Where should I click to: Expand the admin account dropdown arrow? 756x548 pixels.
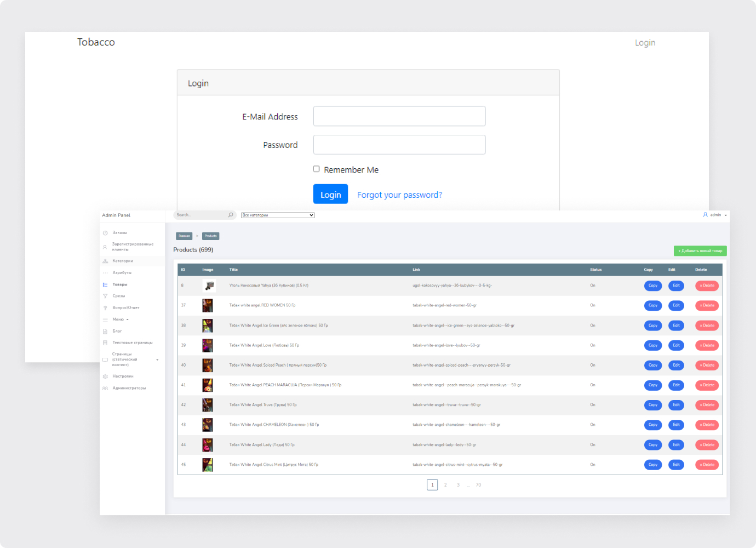pos(726,215)
